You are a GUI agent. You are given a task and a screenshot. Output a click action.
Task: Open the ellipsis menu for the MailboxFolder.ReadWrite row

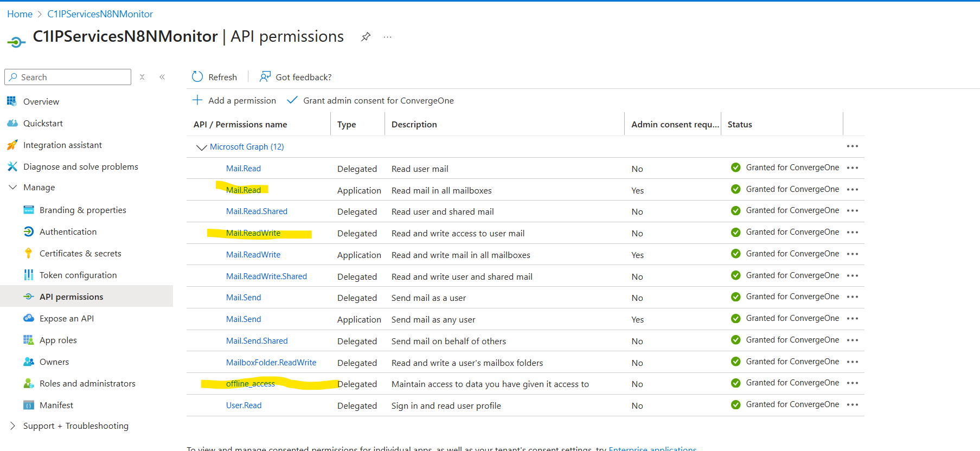coord(853,362)
